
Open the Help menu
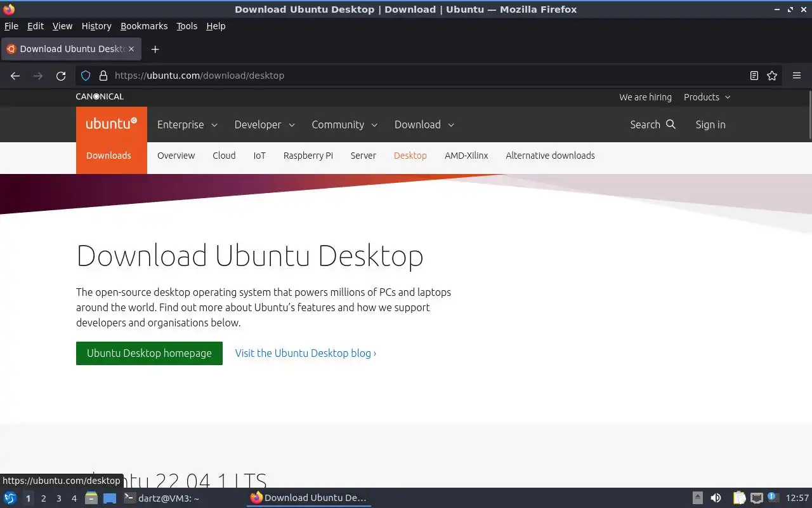[216, 26]
